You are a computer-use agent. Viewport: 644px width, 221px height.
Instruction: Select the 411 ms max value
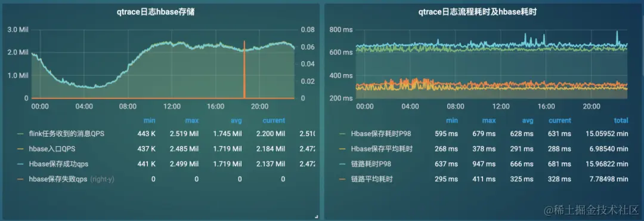coord(484,179)
